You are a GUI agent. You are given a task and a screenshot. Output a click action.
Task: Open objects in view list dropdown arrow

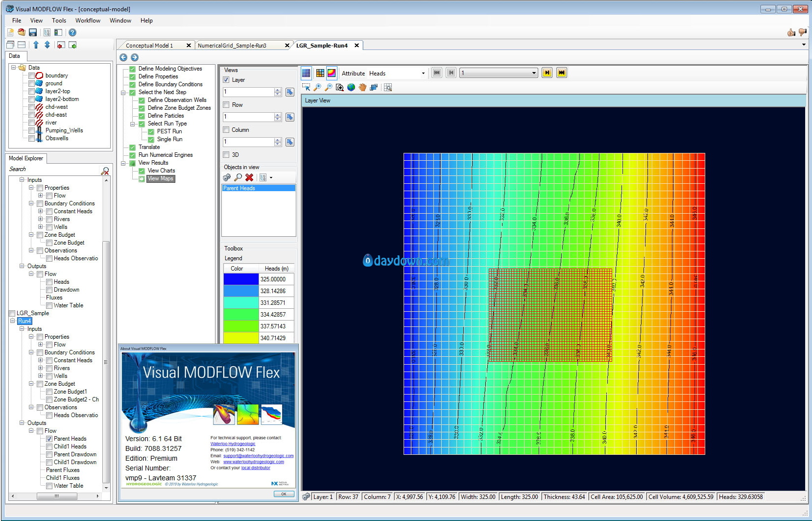pos(271,177)
